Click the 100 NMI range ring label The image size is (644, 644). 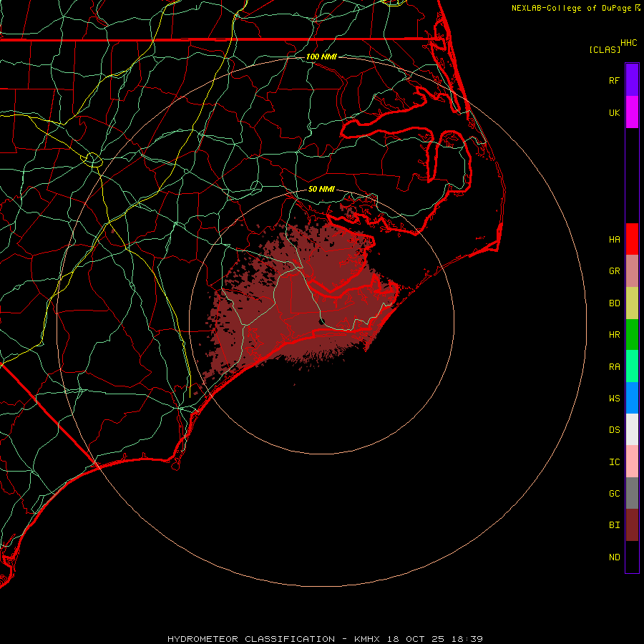[x=321, y=57]
